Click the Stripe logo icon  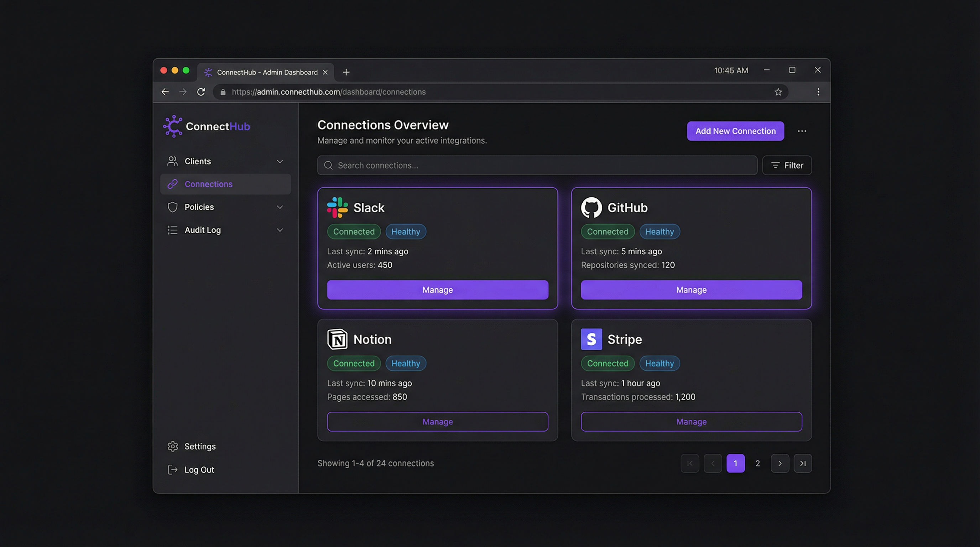click(x=591, y=339)
